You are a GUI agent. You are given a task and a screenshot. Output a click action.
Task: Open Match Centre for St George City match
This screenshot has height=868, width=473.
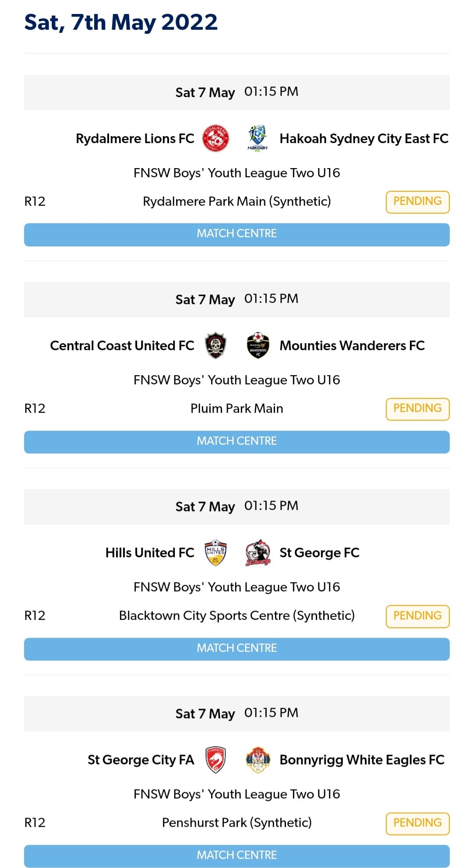[236, 856]
